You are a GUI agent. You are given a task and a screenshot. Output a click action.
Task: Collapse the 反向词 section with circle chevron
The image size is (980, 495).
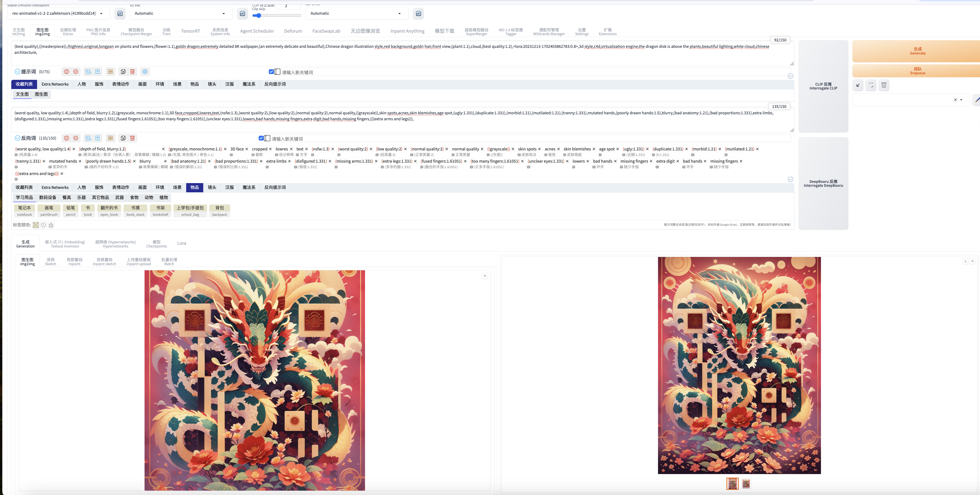(x=17, y=138)
